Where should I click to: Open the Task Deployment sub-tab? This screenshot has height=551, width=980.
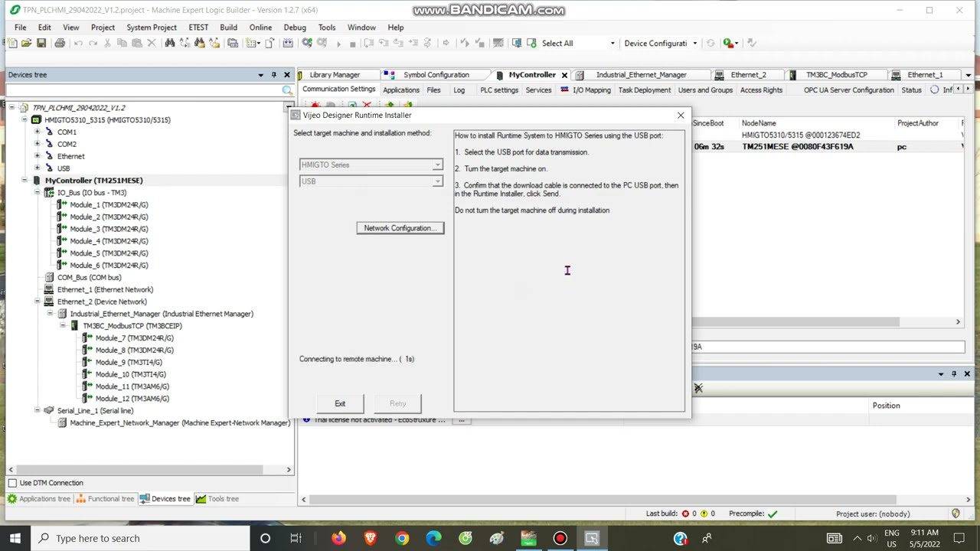[645, 90]
